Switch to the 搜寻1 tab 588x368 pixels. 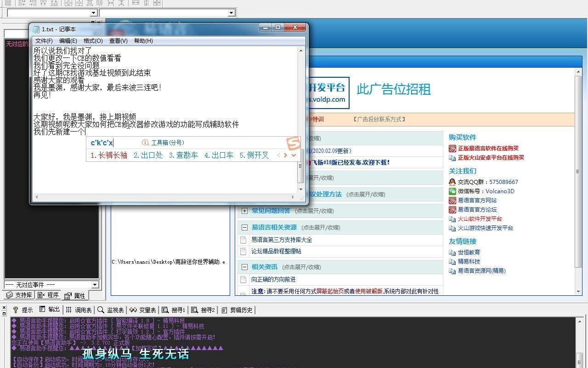(173, 310)
